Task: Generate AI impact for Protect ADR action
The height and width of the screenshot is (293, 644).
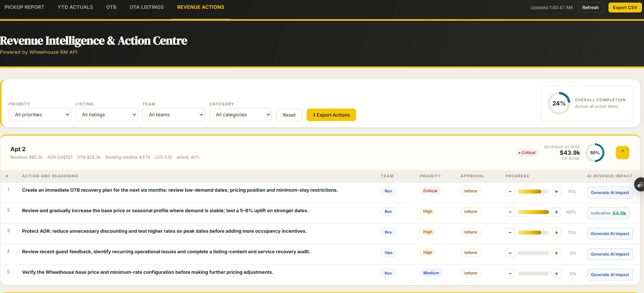Action: 610,234
